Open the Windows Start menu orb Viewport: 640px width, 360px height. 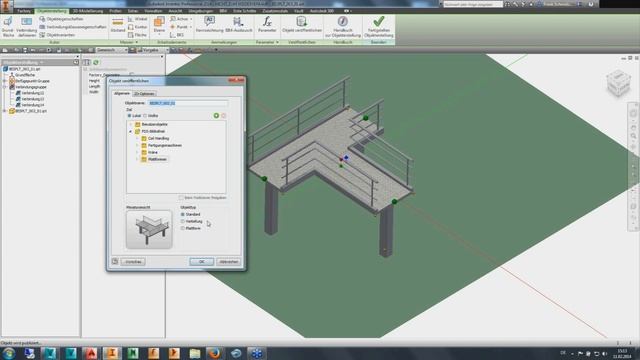(9, 353)
